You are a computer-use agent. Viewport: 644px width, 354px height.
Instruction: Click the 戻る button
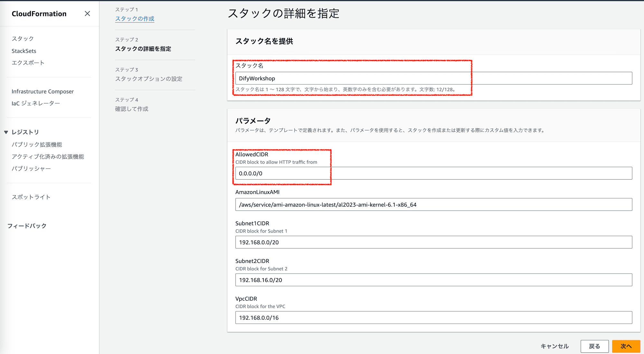(594, 346)
